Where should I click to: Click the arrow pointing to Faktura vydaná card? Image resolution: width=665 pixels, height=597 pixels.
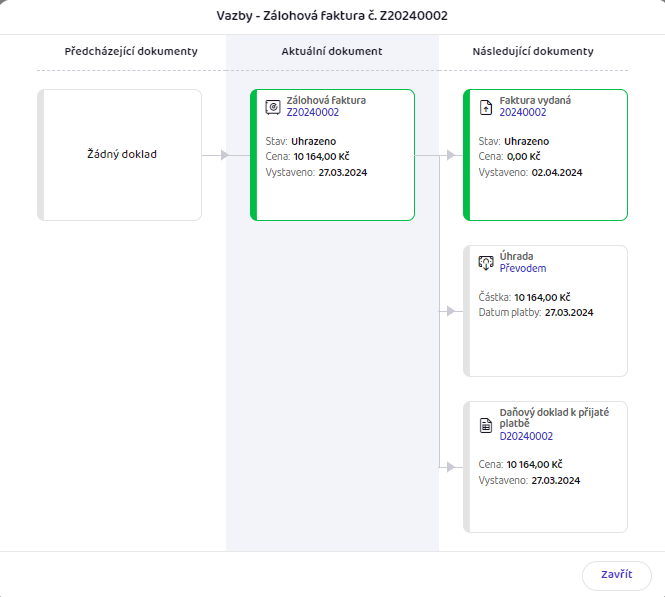(x=450, y=155)
